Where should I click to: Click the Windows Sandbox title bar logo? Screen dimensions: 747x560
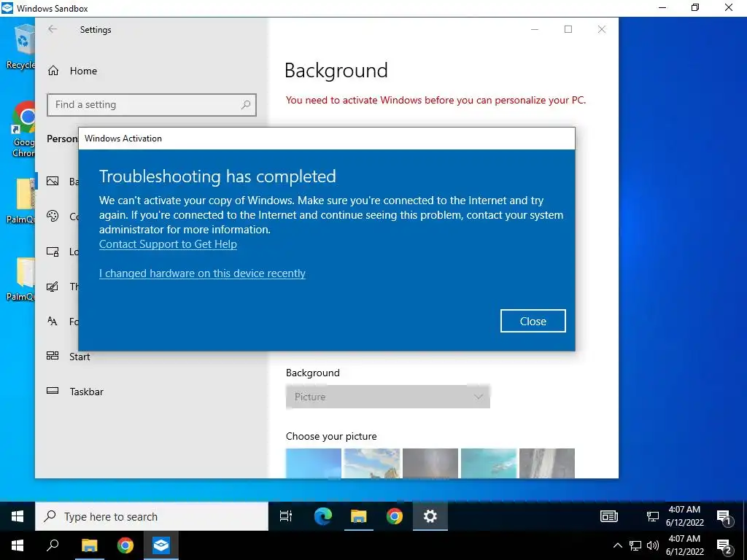(x=7, y=8)
